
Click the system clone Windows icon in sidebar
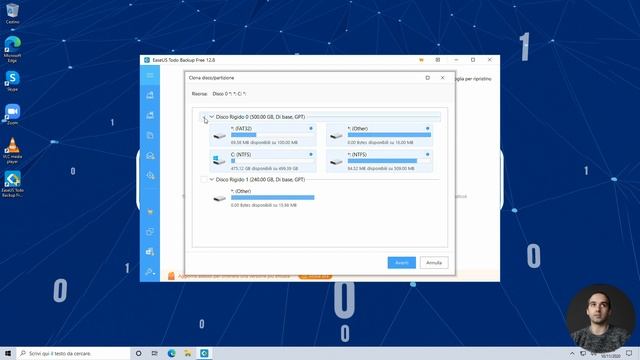150,252
